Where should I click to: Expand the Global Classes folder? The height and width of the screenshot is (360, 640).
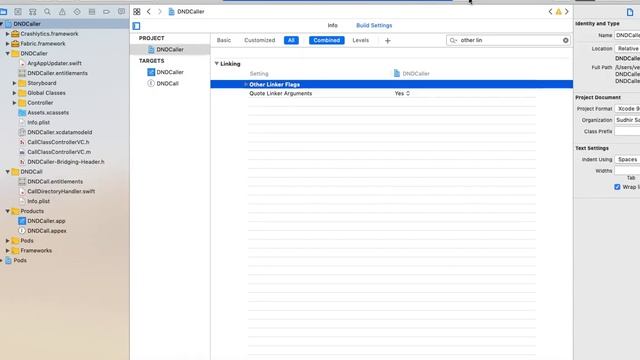[14, 93]
